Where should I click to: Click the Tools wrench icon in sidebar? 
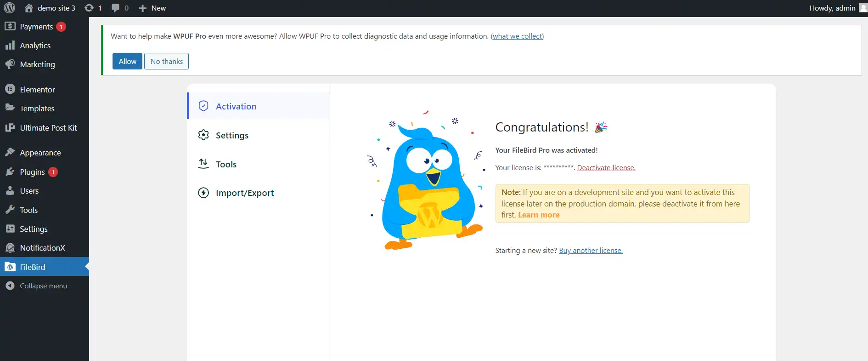[x=10, y=210]
